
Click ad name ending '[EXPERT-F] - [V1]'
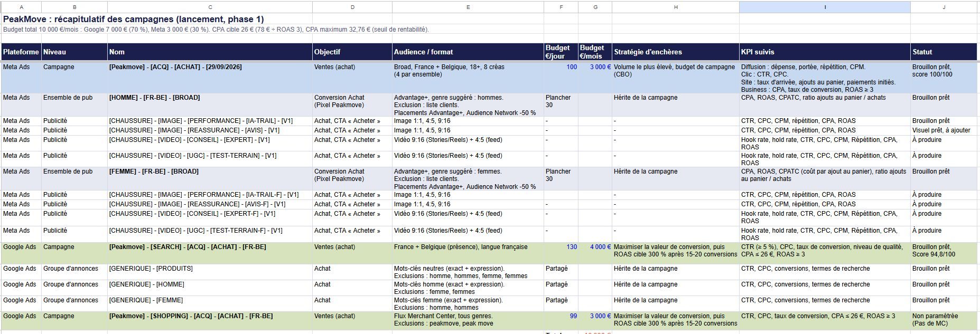192,214
